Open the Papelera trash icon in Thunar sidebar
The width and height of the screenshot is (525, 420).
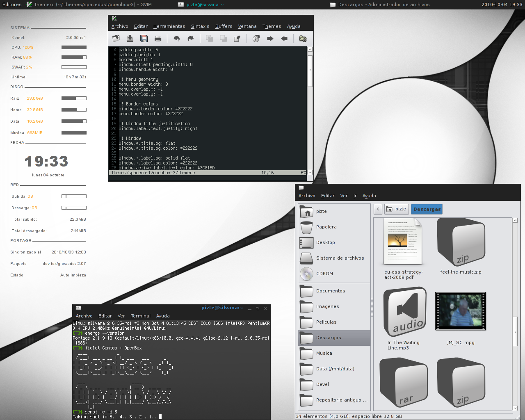click(x=306, y=227)
